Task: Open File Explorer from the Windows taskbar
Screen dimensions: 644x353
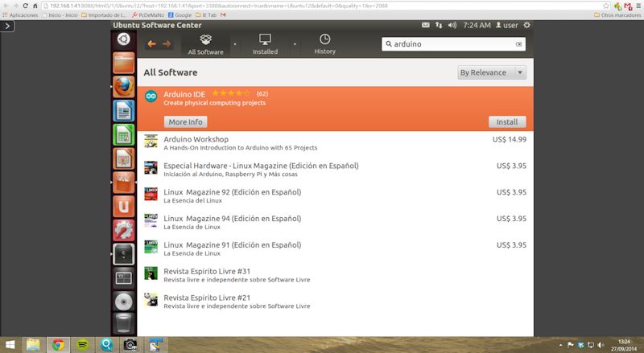Action: [33, 345]
